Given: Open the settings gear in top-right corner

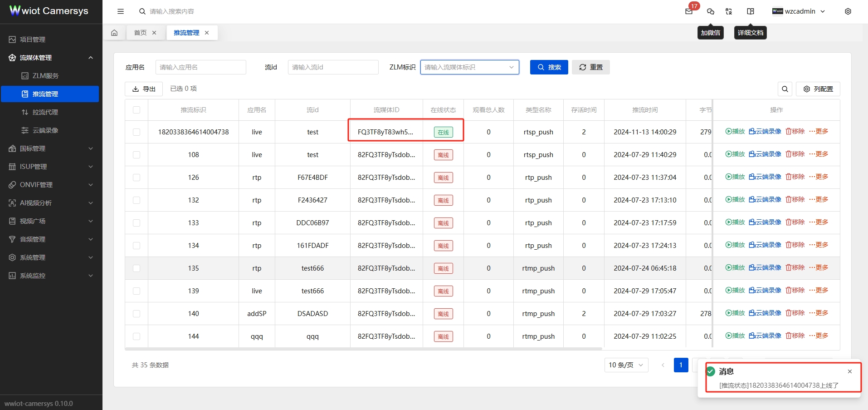Looking at the screenshot, I should tap(848, 11).
